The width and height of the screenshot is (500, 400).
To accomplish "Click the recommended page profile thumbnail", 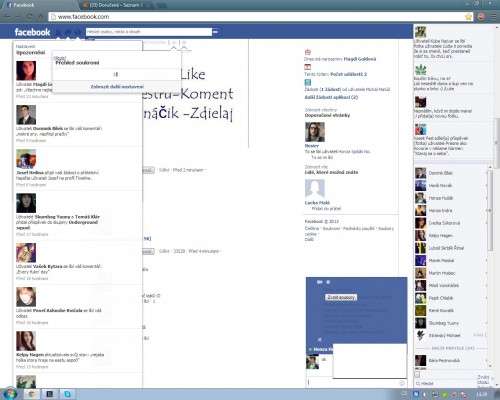I will tap(315, 132).
